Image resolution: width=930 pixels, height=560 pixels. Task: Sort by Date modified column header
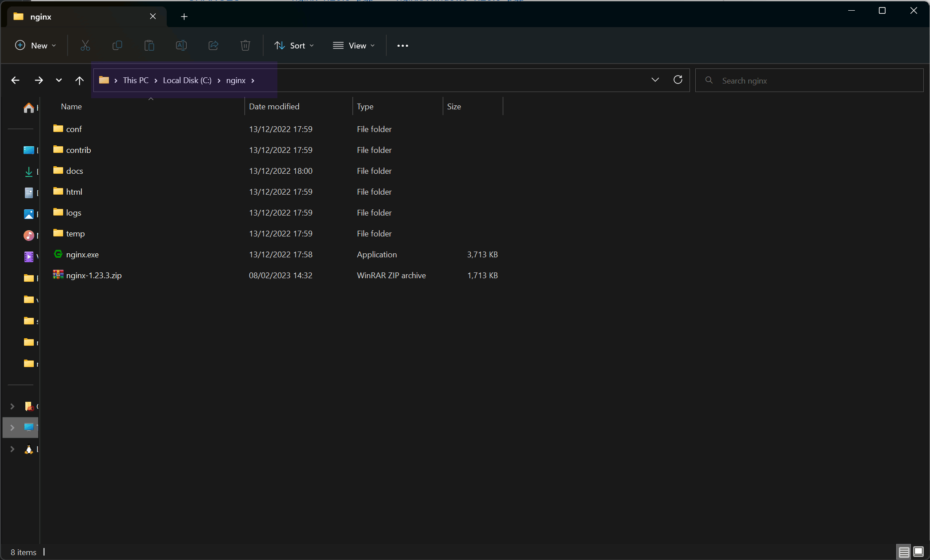click(x=274, y=106)
